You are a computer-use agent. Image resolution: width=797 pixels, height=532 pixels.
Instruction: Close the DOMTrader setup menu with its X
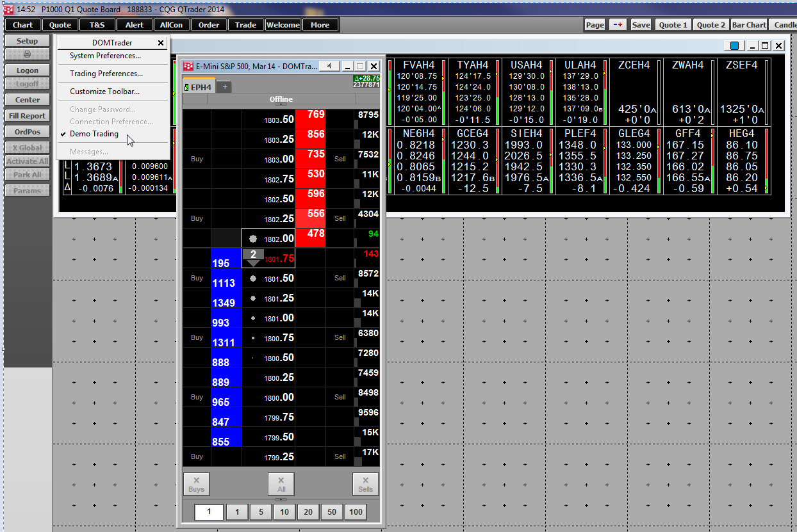click(x=161, y=43)
